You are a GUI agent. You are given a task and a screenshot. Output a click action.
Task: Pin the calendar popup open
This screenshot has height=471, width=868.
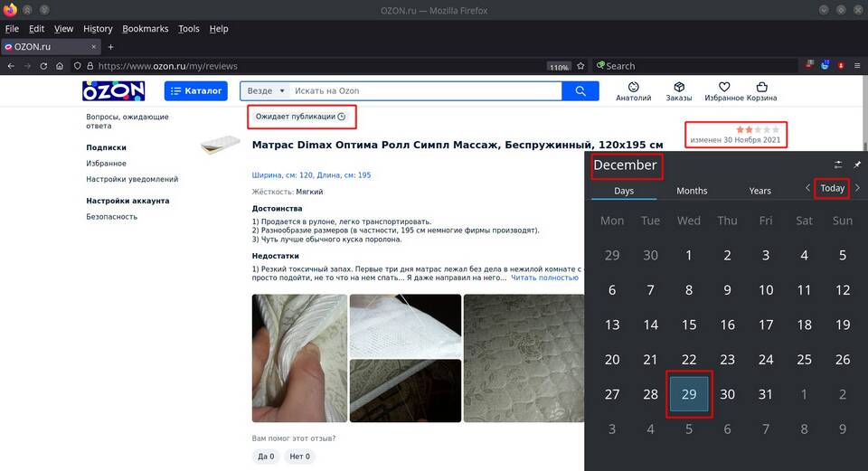tap(857, 165)
